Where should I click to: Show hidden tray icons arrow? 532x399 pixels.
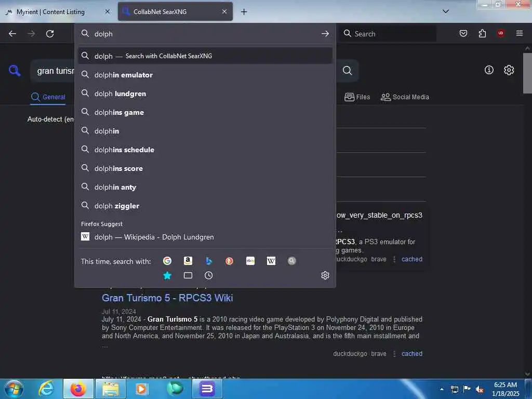442,389
